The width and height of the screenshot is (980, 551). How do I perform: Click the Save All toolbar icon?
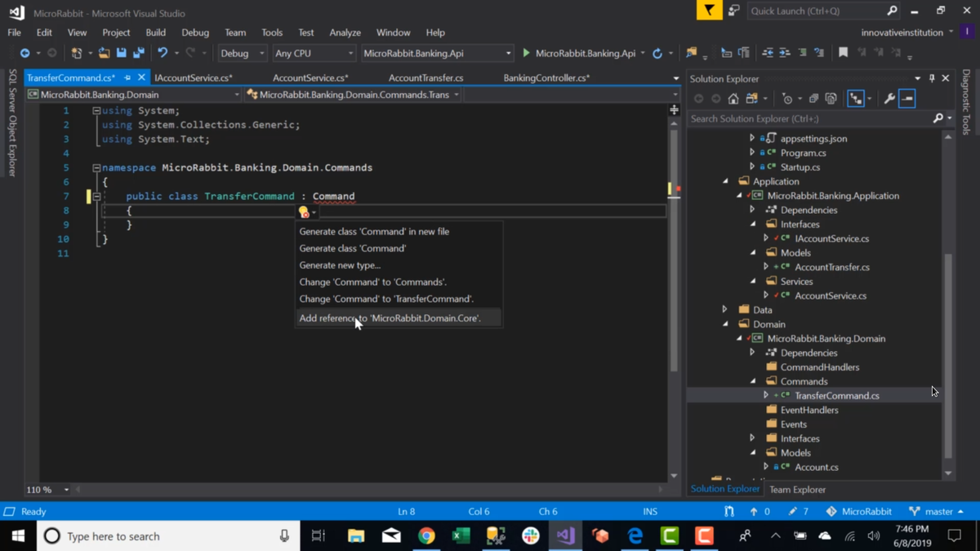138,53
